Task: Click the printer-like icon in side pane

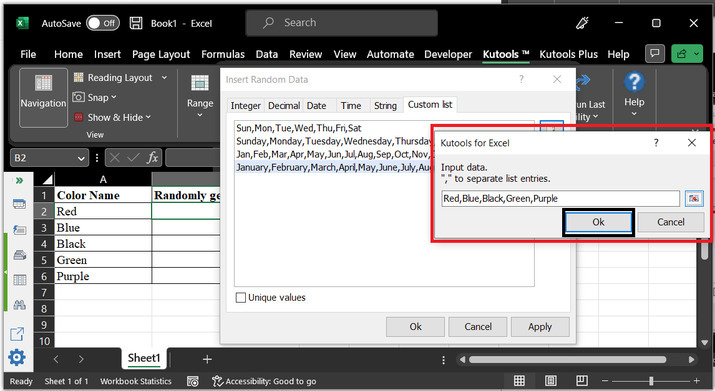Action: pos(20,255)
